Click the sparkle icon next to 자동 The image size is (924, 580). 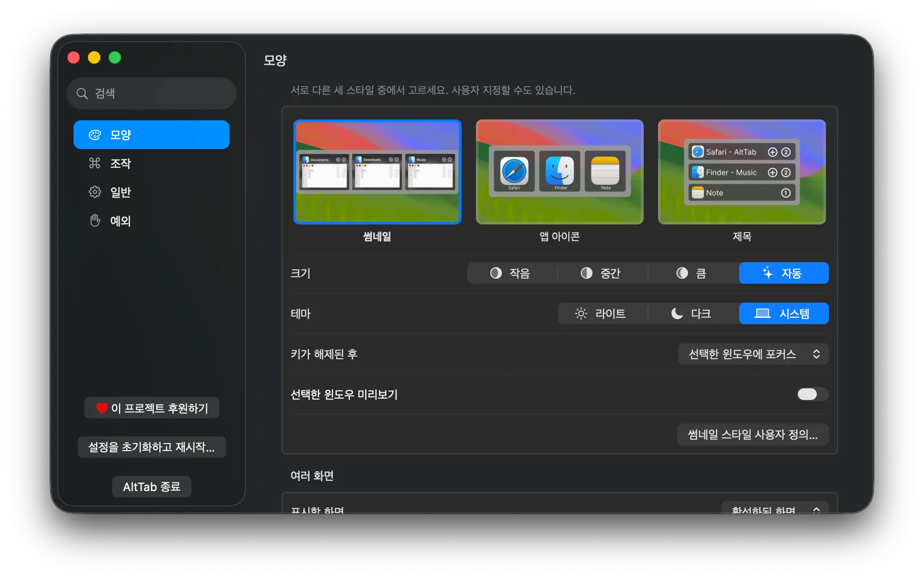point(767,272)
